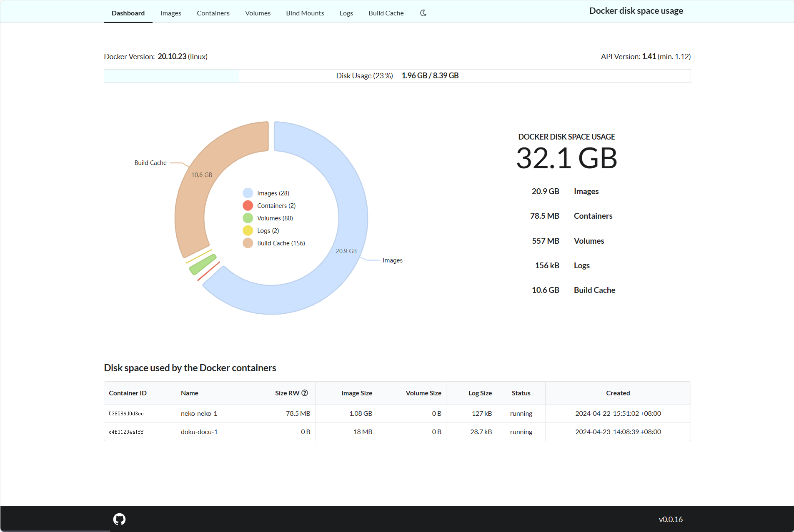View the Logs tab

346,13
